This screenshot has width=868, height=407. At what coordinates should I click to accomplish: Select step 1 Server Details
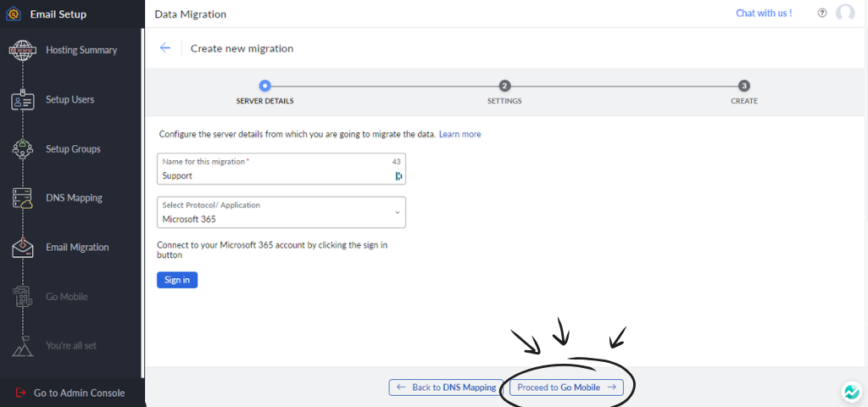(x=264, y=86)
